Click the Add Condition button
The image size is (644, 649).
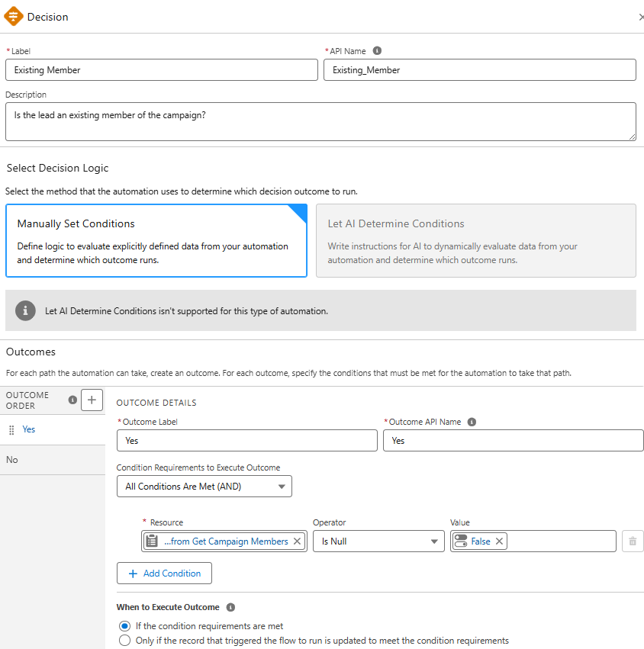tap(164, 573)
